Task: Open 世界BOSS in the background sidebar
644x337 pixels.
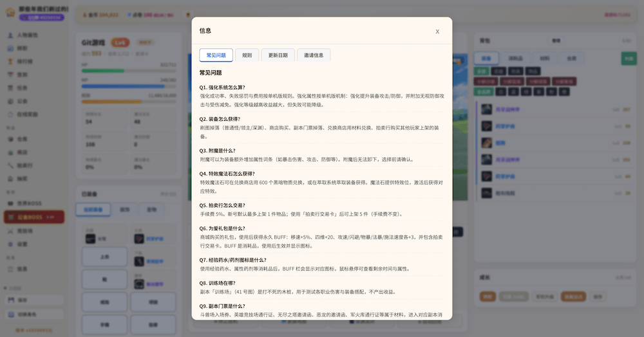Action: pos(29,203)
